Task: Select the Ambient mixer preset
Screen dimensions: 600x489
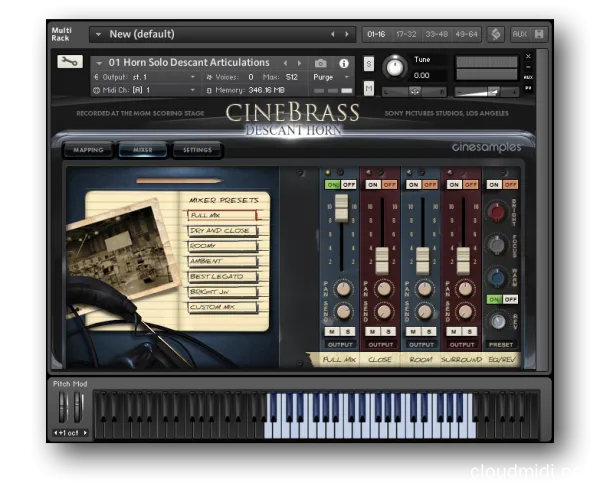Action: 222,261
